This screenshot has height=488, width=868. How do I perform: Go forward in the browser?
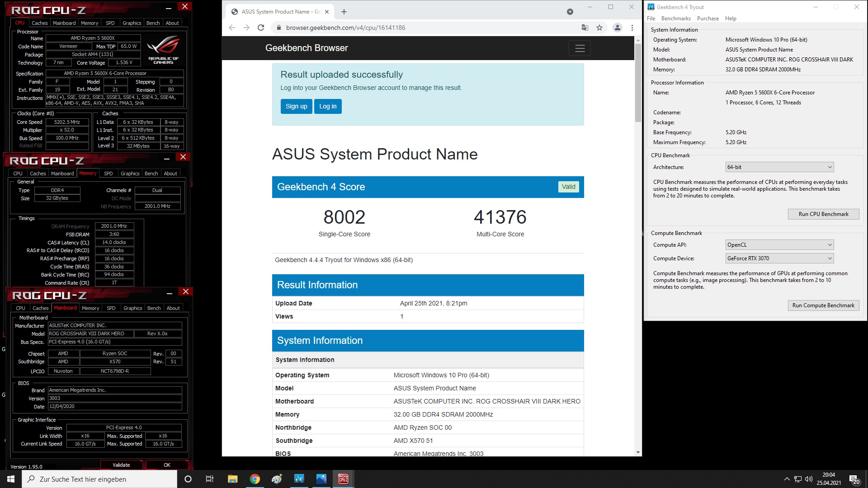(246, 28)
